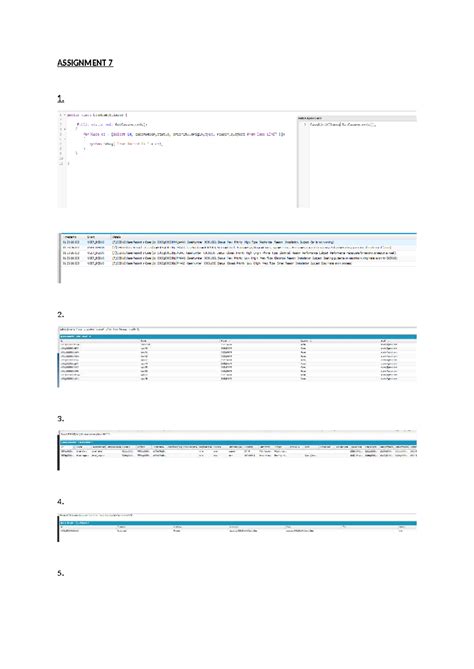Viewport: 474px width, 669px height.
Task: Click the ASSIGNMENT 7 heading
Action: (x=85, y=63)
